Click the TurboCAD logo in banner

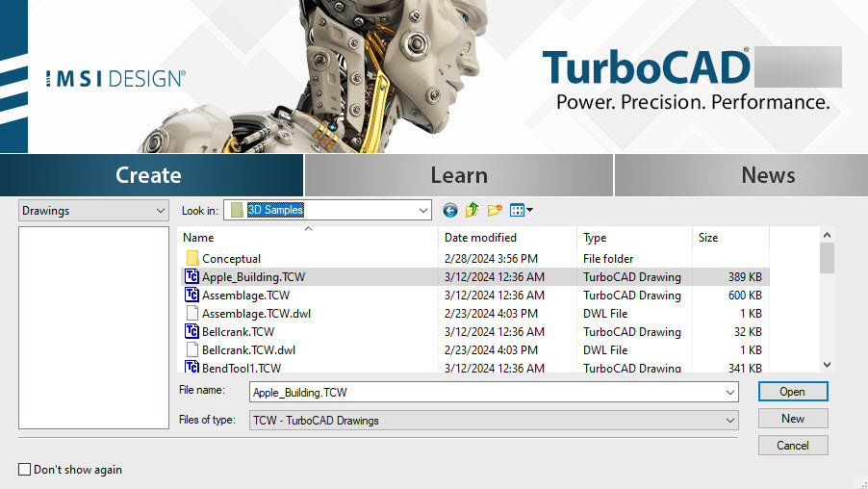pos(646,67)
